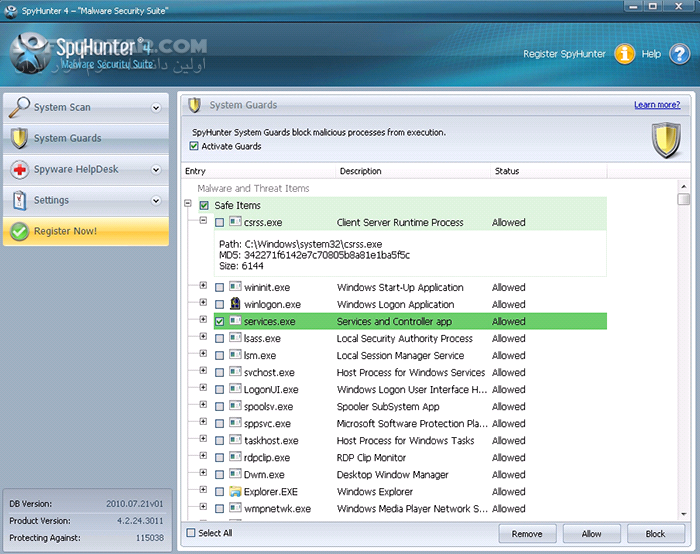Click the taskhost.exe process icon
The image size is (700, 554).
click(235, 440)
